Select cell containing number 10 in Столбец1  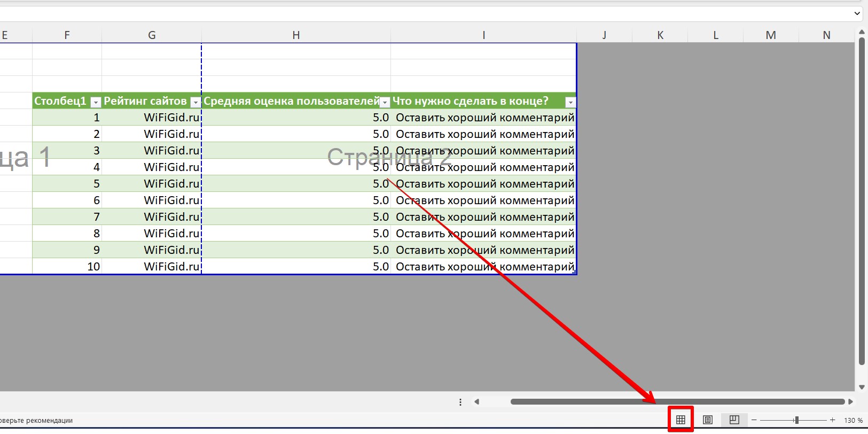(x=67, y=267)
